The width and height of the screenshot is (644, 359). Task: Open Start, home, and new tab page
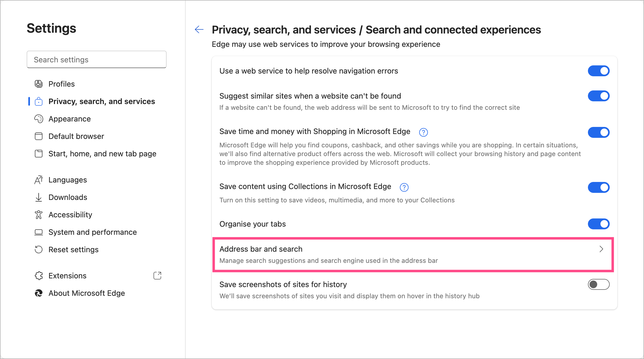coord(102,154)
